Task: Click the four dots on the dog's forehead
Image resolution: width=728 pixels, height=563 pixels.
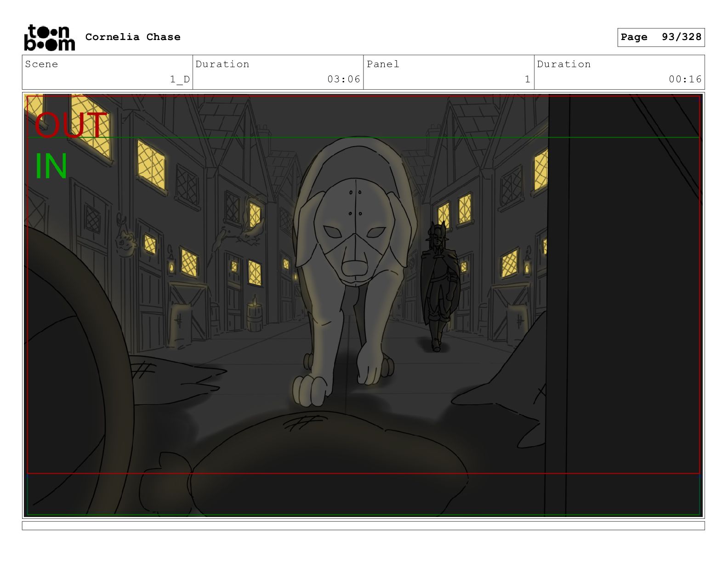Action: coord(355,203)
